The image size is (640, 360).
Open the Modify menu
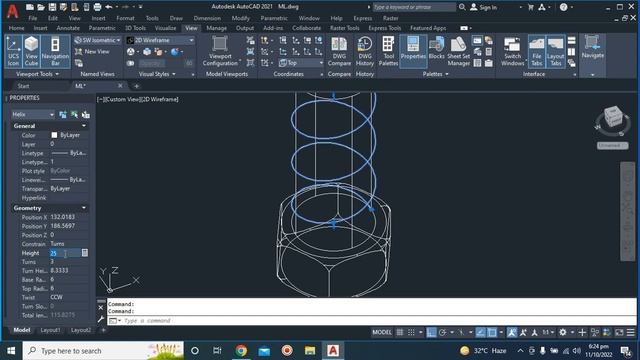(240, 18)
